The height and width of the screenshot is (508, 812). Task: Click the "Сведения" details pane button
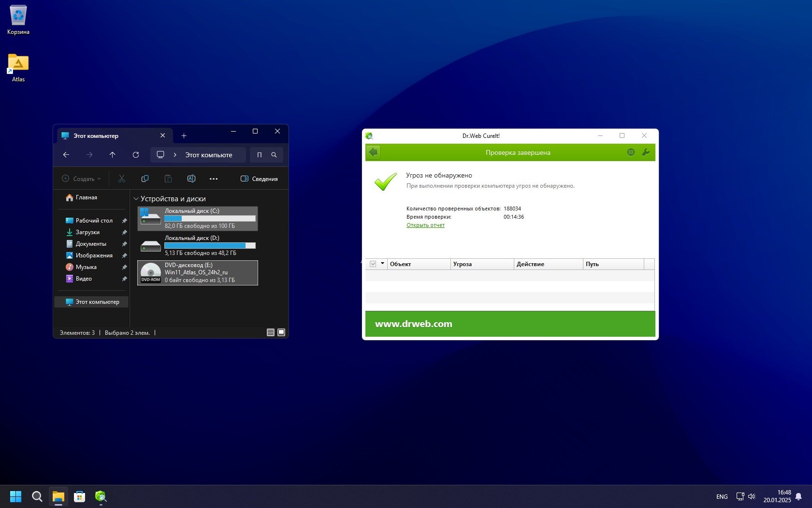tap(259, 179)
